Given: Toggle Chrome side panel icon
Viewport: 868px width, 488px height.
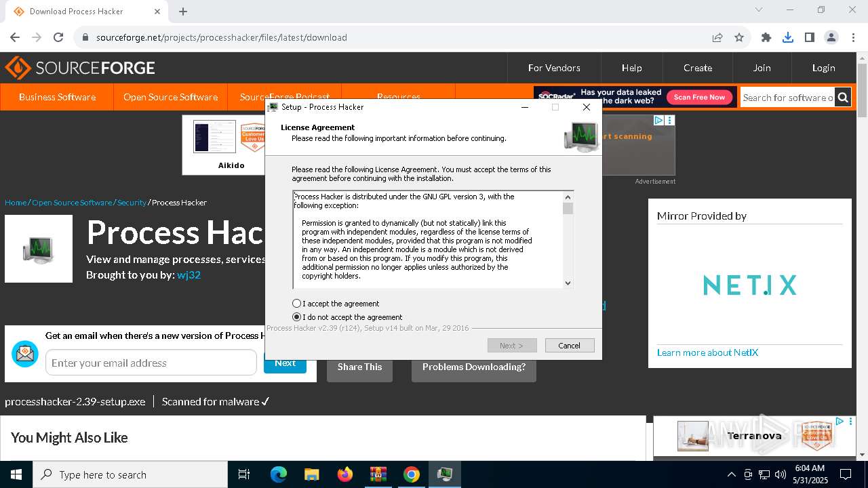Looking at the screenshot, I should coord(810,37).
